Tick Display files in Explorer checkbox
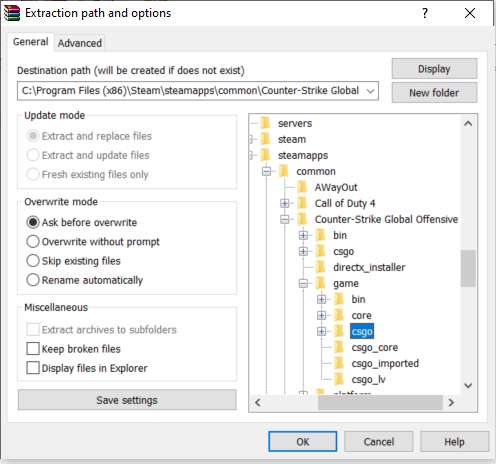 coord(33,368)
